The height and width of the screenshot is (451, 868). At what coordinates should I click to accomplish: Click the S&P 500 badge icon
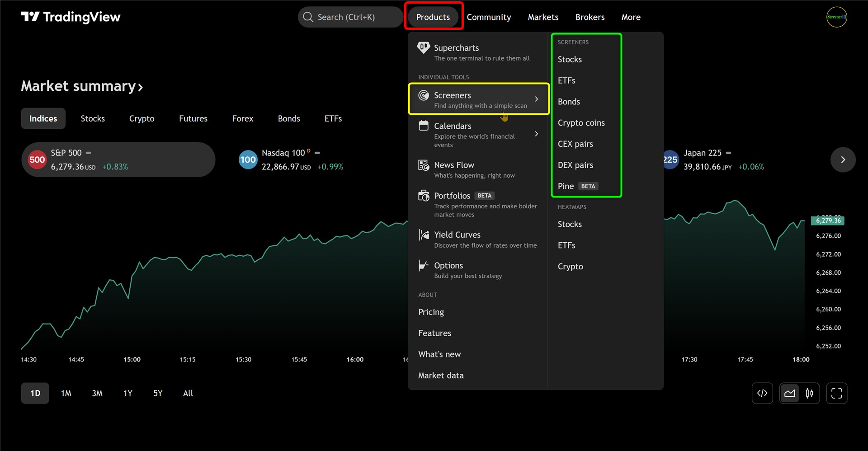coord(37,160)
